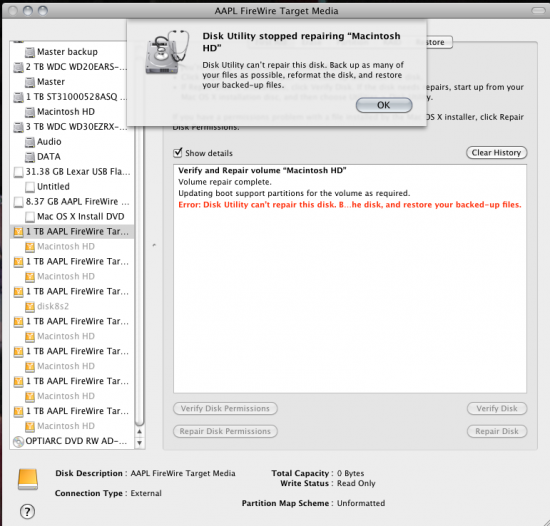
Task: Click the sidebar scroll down arrow
Action: click(x=139, y=443)
